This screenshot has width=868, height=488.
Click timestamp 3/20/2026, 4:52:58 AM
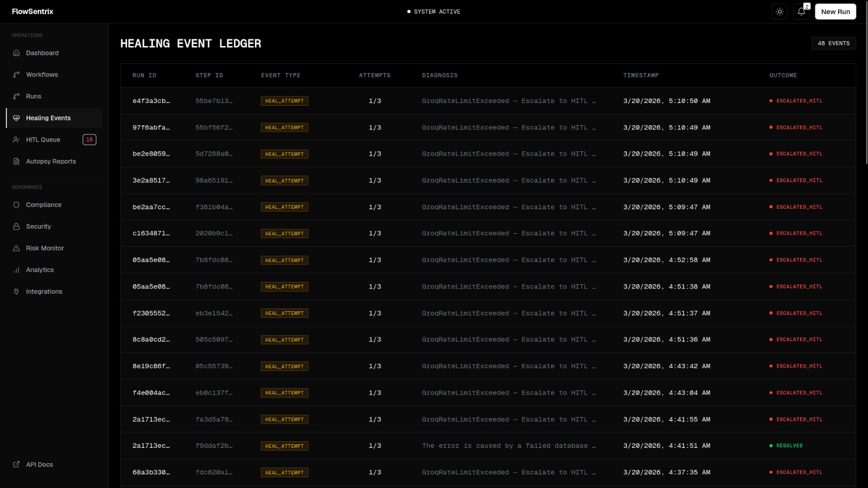(x=667, y=260)
